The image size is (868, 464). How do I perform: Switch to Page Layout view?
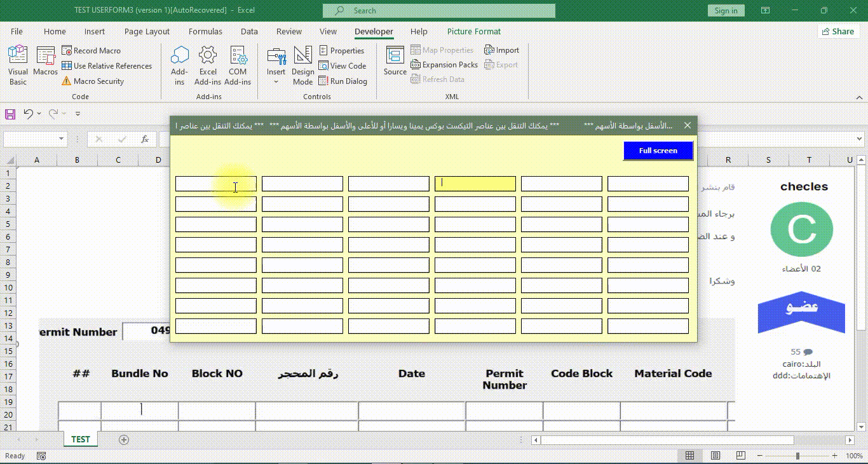(715, 456)
